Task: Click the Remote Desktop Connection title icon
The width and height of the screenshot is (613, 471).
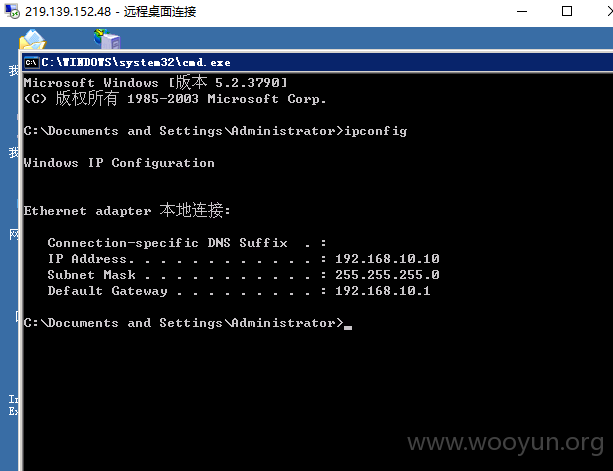Action: [x=12, y=11]
